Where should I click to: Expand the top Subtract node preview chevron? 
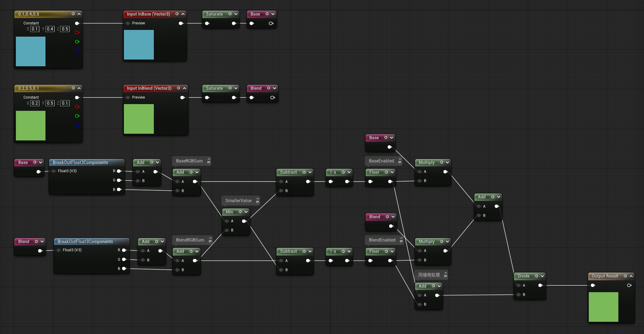point(310,172)
